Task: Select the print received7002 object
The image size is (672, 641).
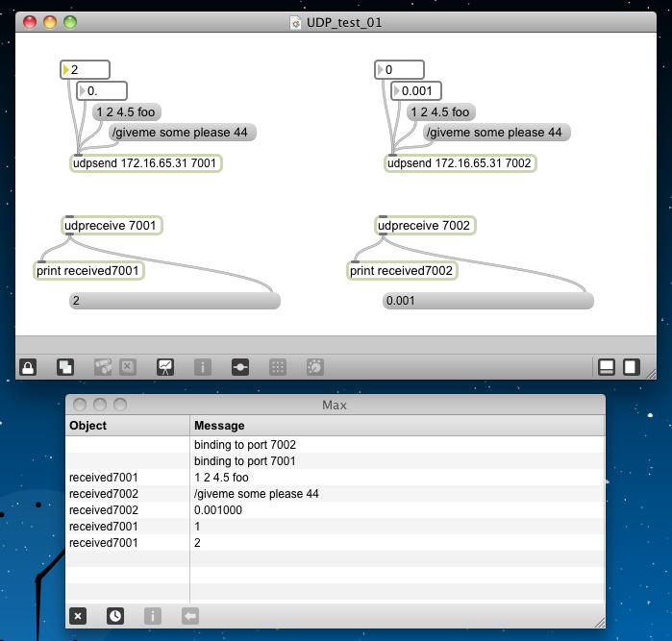Action: click(x=402, y=271)
